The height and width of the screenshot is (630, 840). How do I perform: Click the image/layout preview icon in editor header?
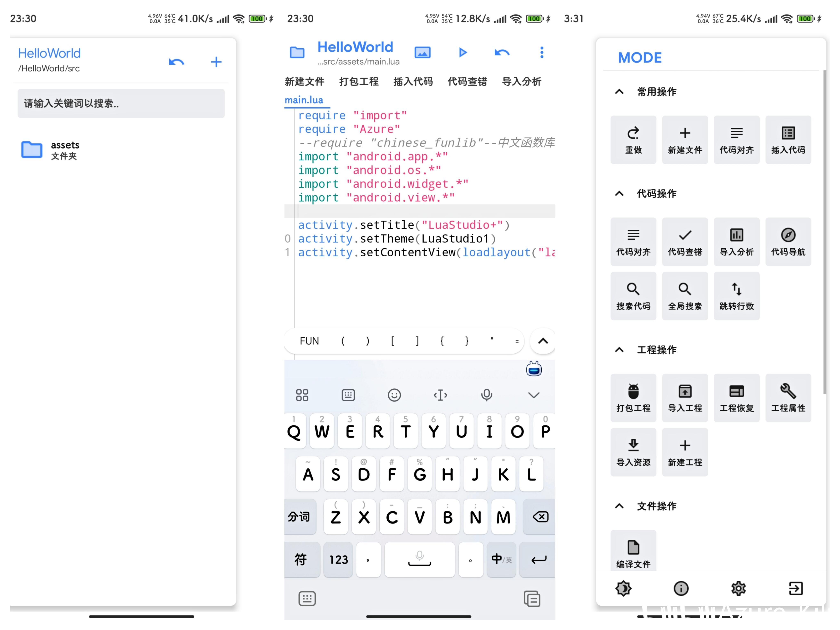422,52
